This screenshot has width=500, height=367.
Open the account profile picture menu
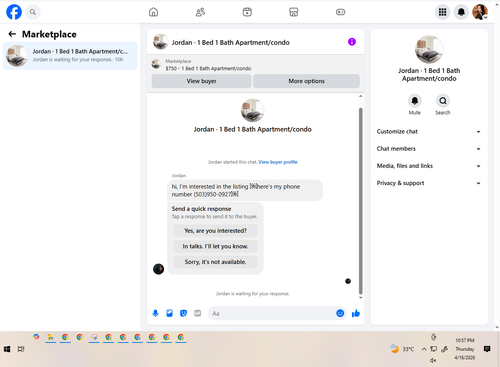[x=480, y=12]
